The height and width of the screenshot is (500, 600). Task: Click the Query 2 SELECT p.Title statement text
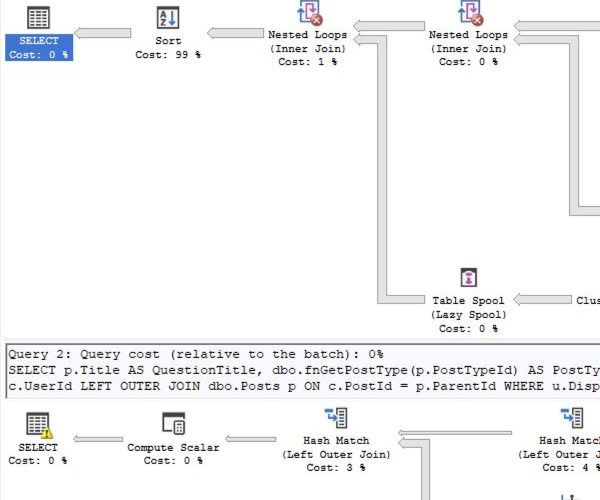point(300,370)
